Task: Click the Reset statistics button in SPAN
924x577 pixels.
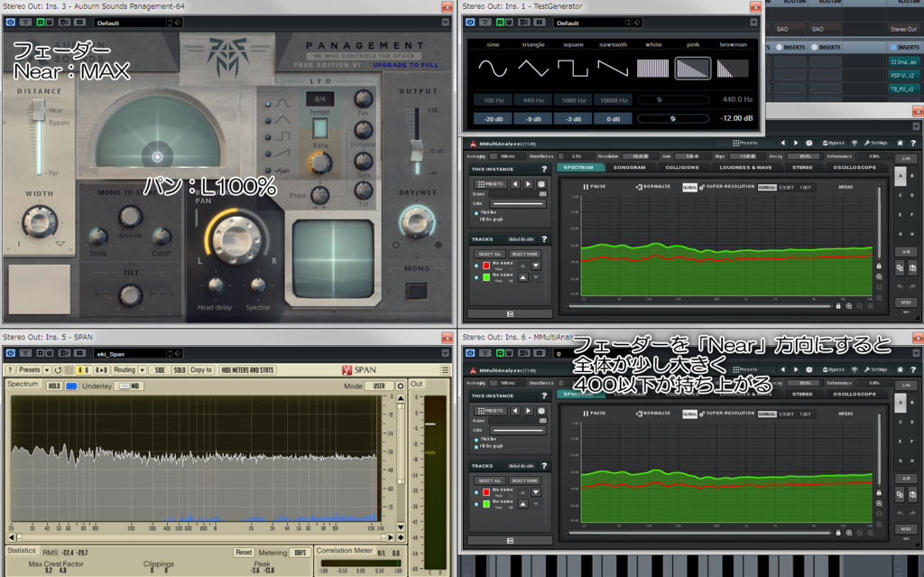Action: click(244, 553)
